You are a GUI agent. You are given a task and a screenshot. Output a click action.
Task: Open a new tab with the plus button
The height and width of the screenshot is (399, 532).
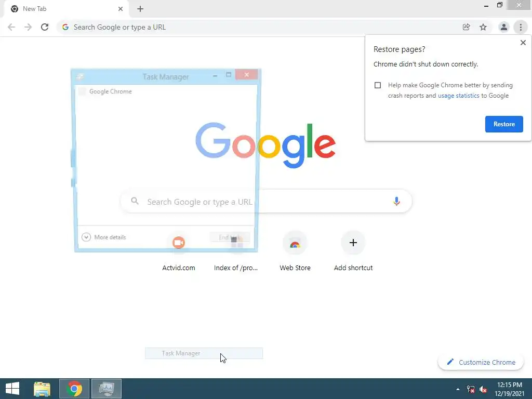[140, 9]
